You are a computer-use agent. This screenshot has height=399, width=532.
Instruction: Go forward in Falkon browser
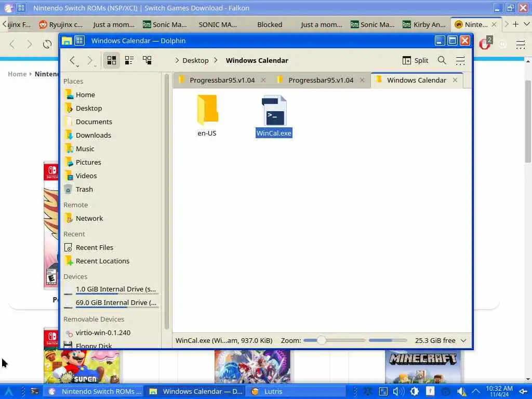click(30, 44)
